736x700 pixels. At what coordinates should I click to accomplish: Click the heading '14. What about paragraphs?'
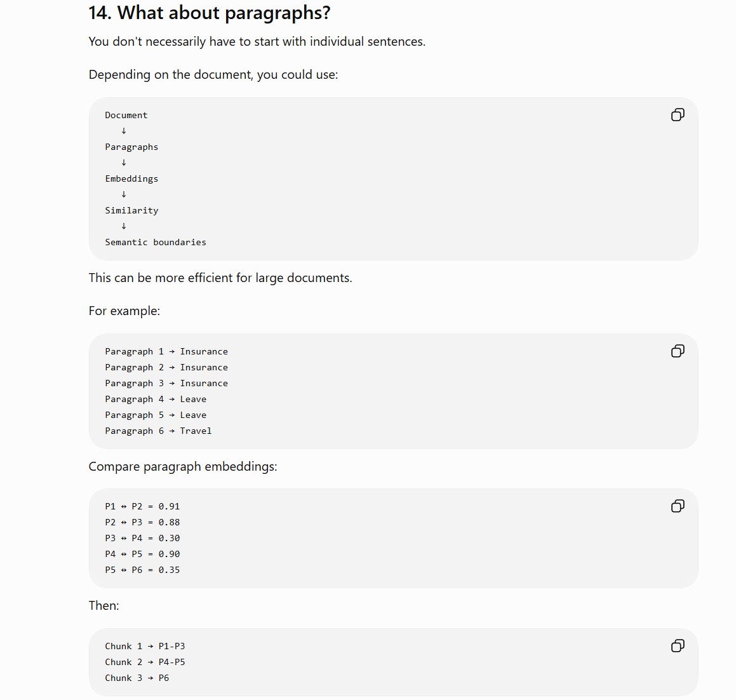[x=210, y=13]
